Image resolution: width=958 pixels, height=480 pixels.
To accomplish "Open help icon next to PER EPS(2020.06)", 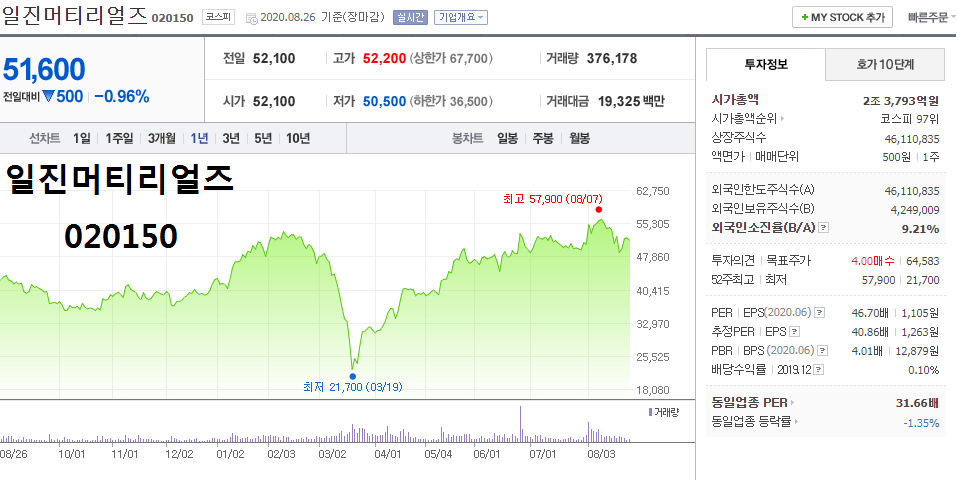I will click(x=819, y=313).
